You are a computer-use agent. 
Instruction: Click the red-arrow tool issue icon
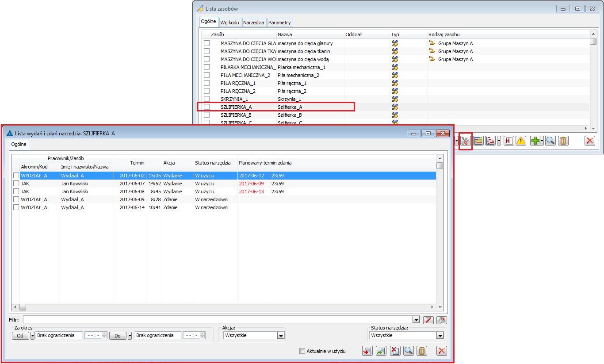pos(367,351)
